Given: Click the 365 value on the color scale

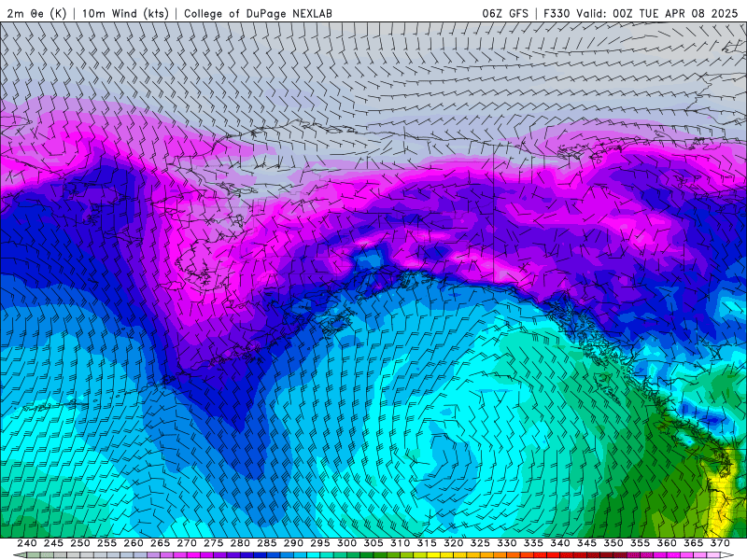Looking at the screenshot, I should (694, 543).
